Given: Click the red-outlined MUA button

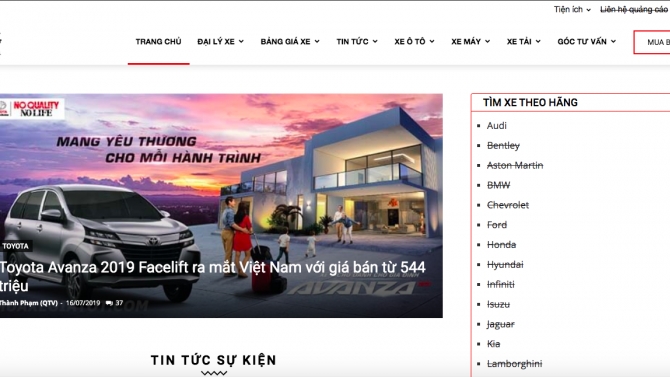Looking at the screenshot, I should coord(652,42).
